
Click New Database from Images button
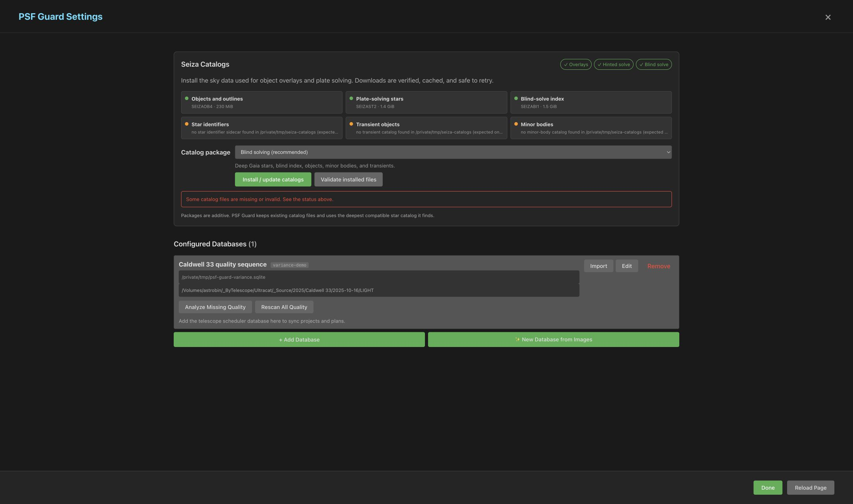(553, 340)
